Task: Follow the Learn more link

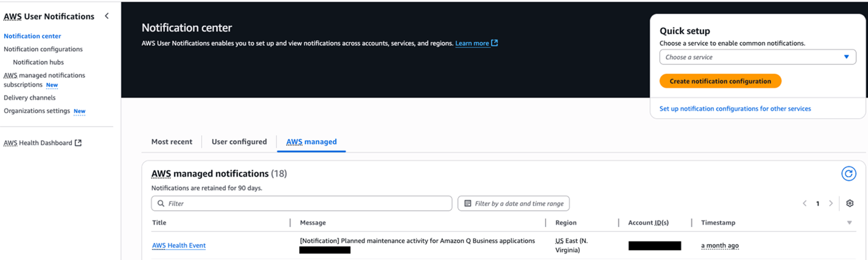Action: coord(472,43)
